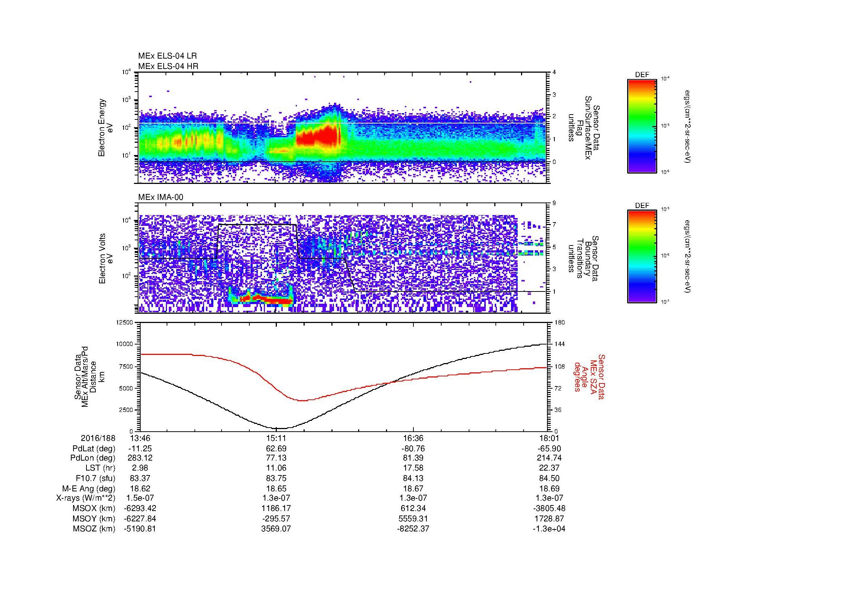The image size is (868, 613).
Task: Click MSOZ value -8252.37
Action: [413, 529]
